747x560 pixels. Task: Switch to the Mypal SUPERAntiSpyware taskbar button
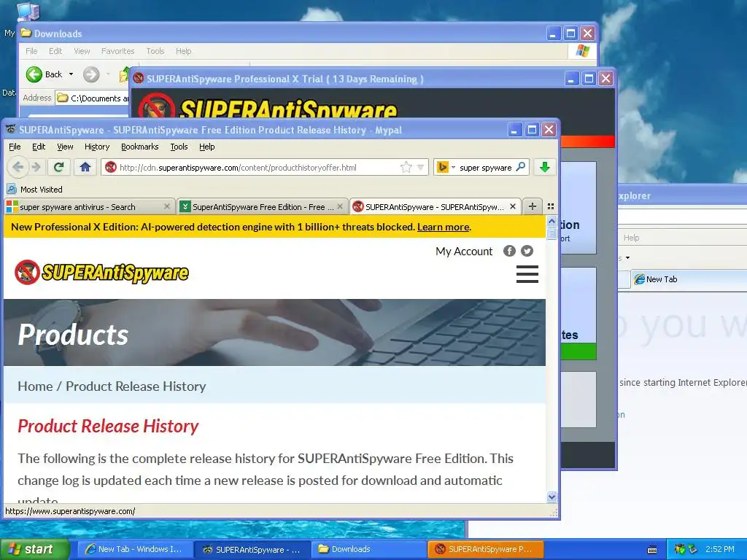[252, 549]
